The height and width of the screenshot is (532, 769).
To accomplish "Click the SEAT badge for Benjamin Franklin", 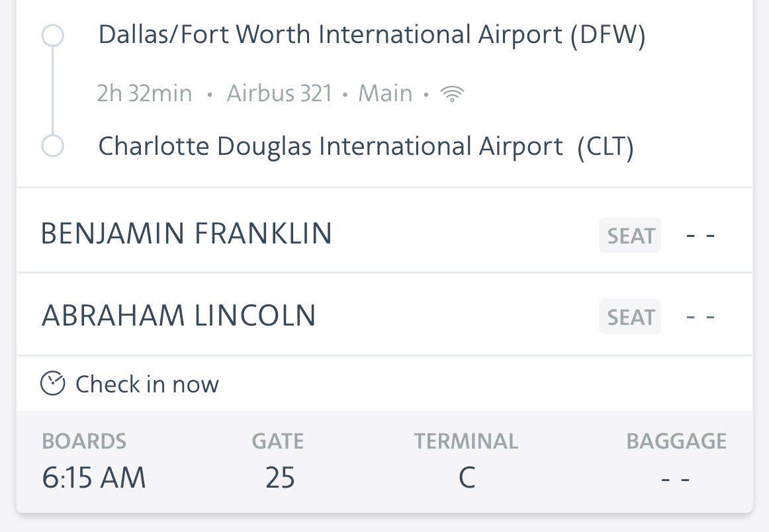I will coord(630,236).
